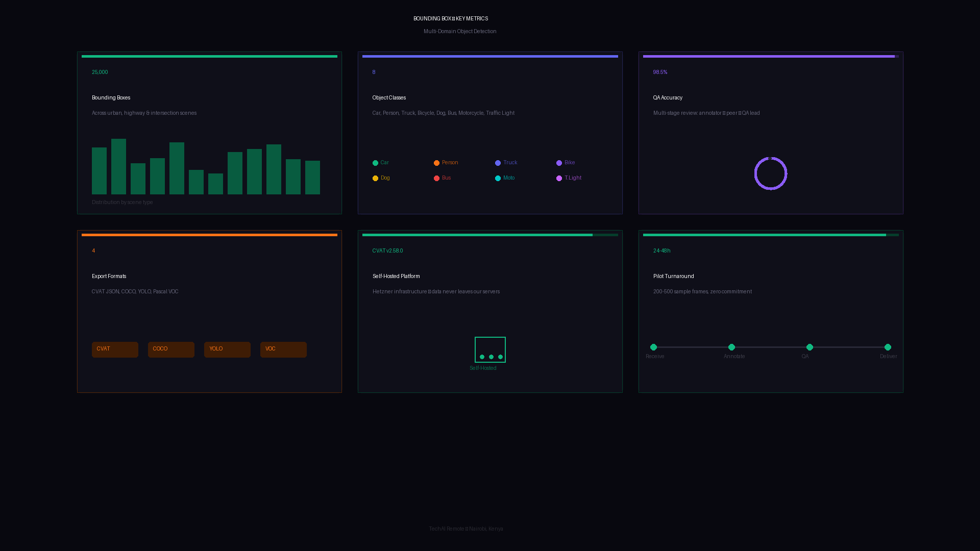Click the Self-Hosted server box icon
The width and height of the screenshot is (980, 551).
[x=490, y=349]
